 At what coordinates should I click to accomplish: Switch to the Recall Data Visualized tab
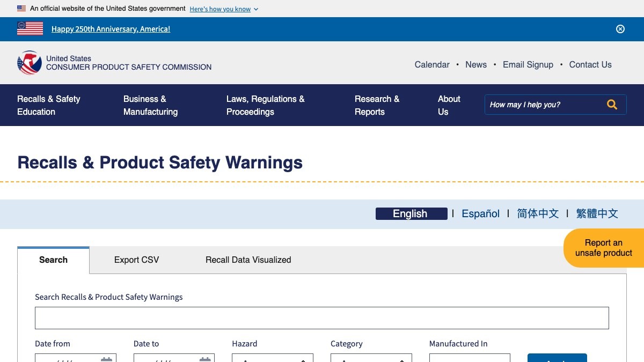248,260
